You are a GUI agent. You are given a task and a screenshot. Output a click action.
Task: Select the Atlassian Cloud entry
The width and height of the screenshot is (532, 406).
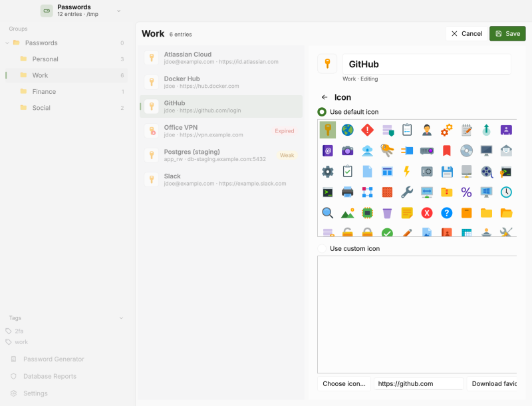tap(221, 58)
